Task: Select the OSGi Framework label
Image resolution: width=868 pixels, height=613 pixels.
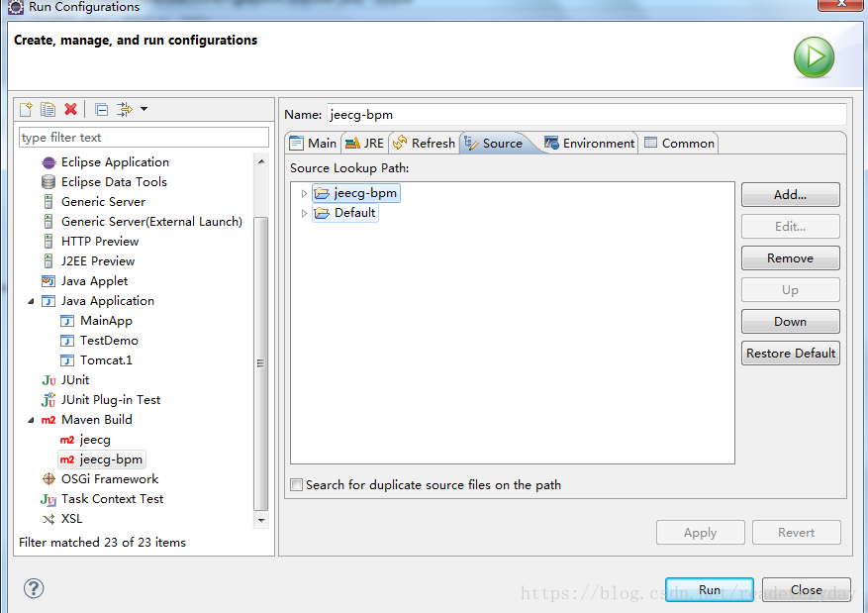Action: [110, 479]
